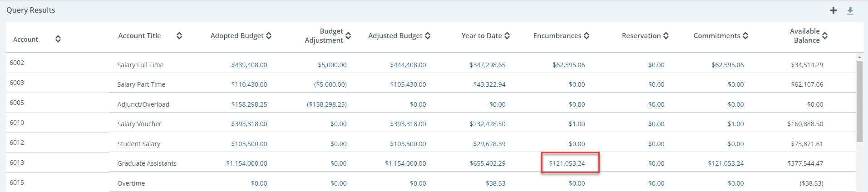Sort by the Account Title column

(x=179, y=35)
